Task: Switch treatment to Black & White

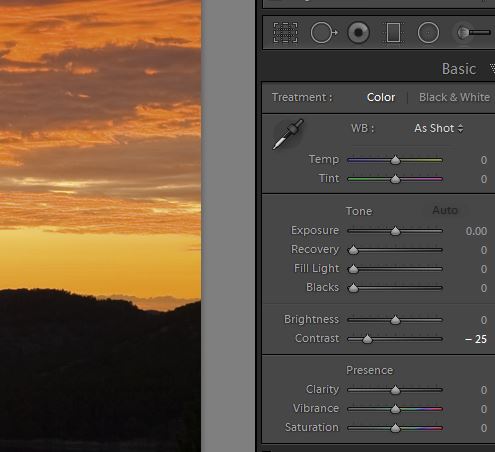Action: (454, 97)
